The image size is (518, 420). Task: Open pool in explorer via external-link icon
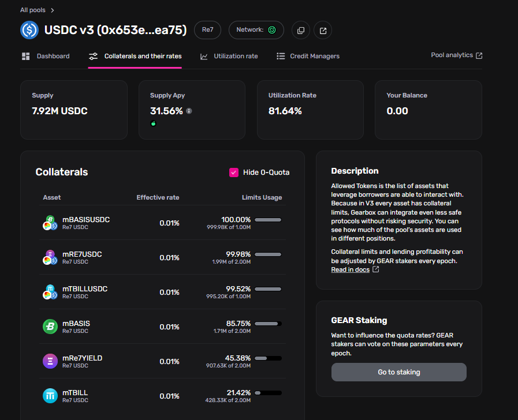coord(323,31)
